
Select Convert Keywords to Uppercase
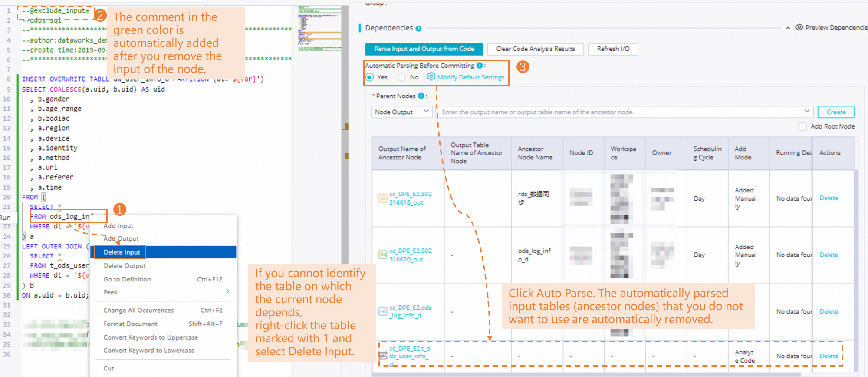coord(151,337)
